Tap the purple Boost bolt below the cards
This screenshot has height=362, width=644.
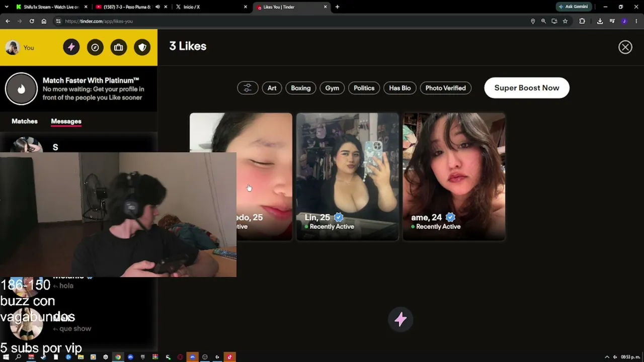[400, 319]
